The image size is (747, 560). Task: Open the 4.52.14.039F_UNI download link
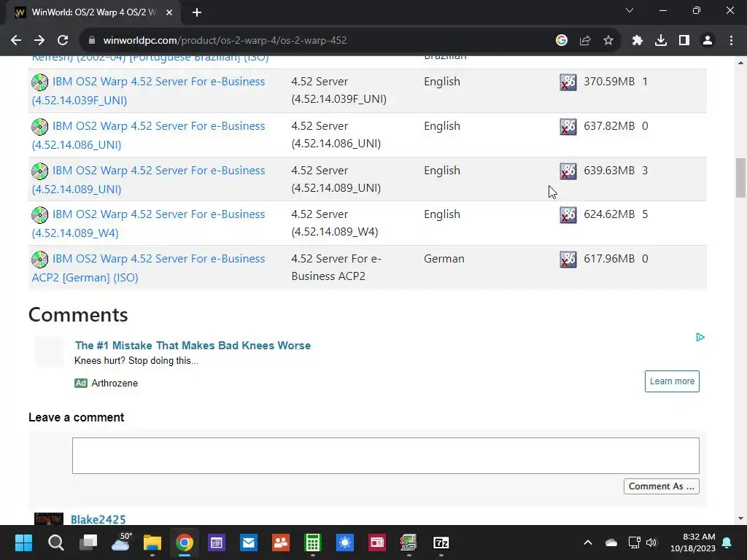tap(148, 90)
